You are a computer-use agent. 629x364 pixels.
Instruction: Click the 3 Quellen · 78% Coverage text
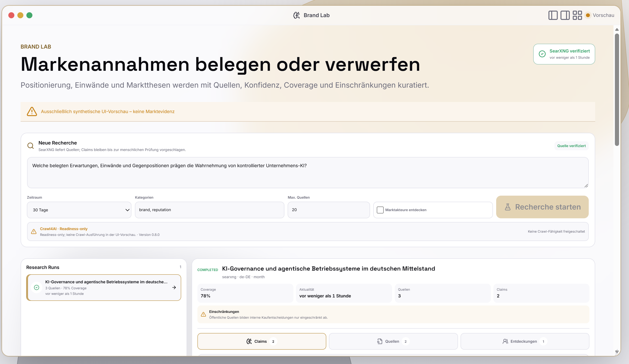pos(66,288)
